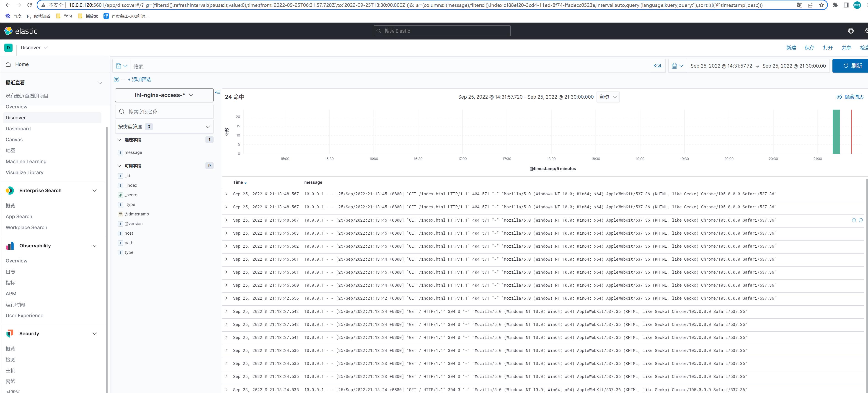Screen dimensions: 868x393
Task: Click the @timestamp date field icon
Action: (120, 214)
